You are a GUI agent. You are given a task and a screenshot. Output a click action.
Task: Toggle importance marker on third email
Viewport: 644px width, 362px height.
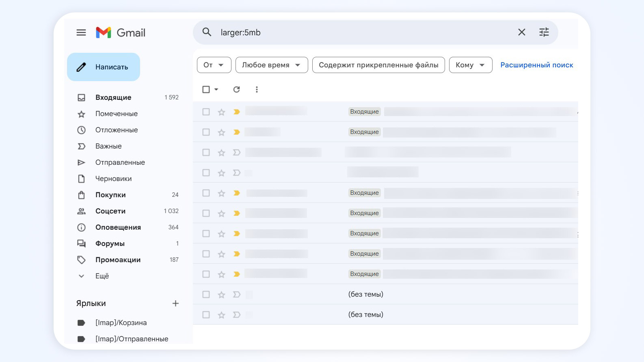pos(237,153)
